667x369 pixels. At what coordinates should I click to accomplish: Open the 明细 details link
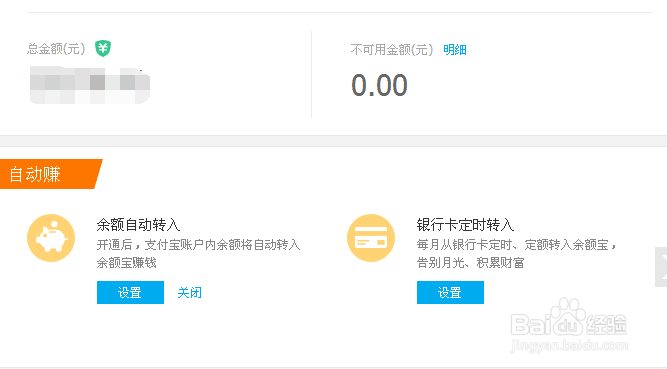455,50
